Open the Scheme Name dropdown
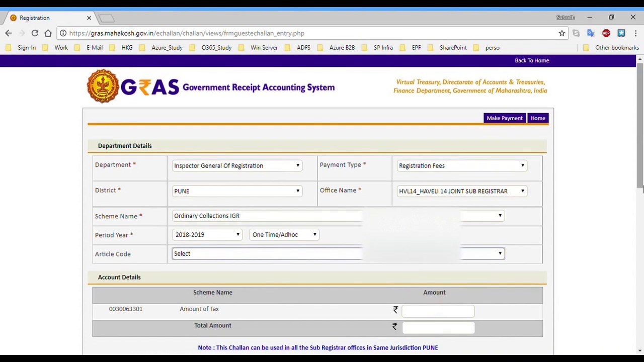This screenshot has width=644, height=362. coord(338,216)
